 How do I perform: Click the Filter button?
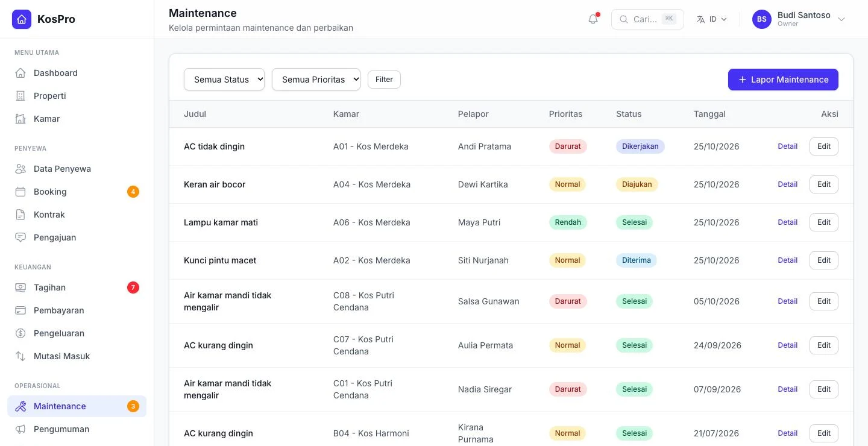[384, 80]
